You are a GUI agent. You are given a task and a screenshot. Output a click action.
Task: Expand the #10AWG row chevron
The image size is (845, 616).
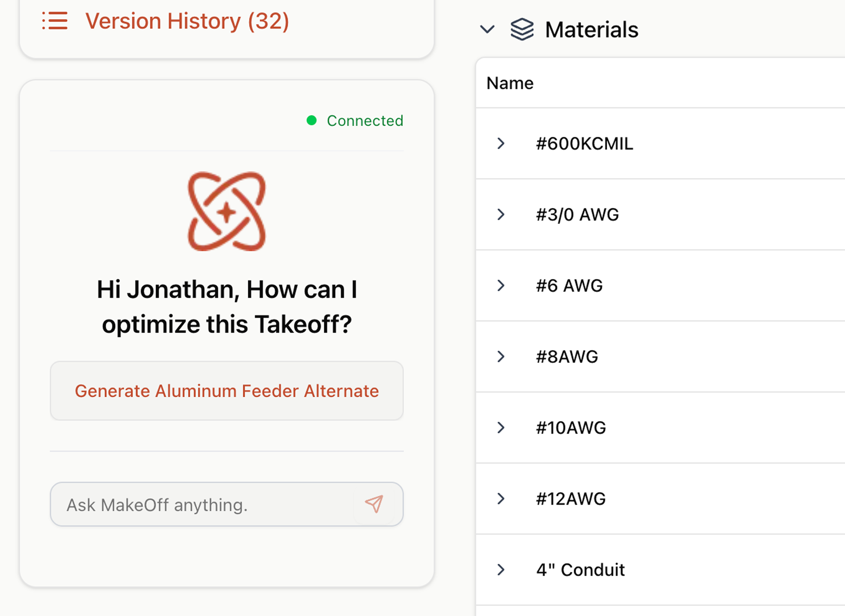point(501,428)
